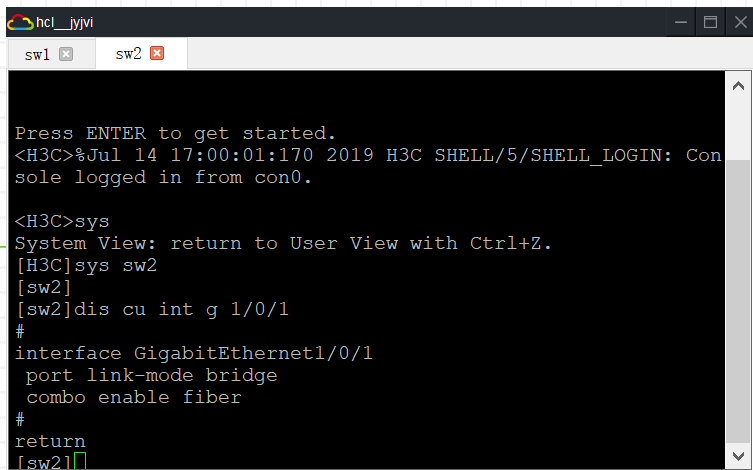The height and width of the screenshot is (470, 753).
Task: Click the 'dis cu int g 1/0/1' command line
Action: click(180, 309)
